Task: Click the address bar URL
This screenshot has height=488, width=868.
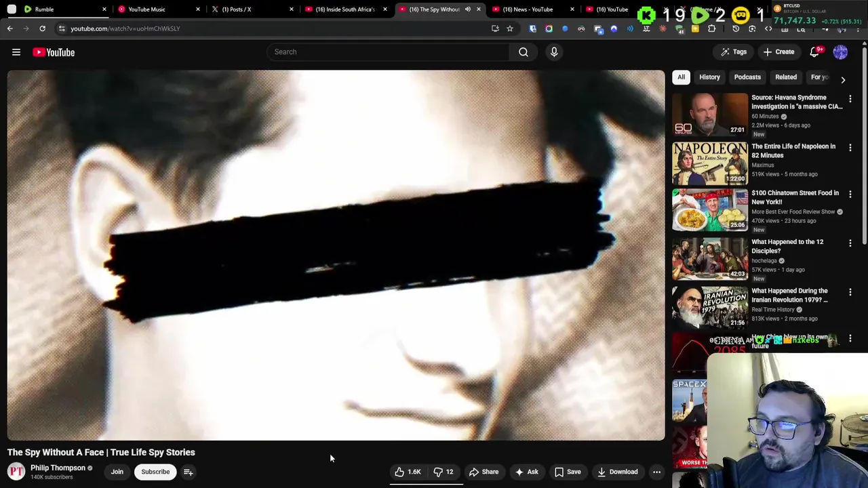Action: 125,28
